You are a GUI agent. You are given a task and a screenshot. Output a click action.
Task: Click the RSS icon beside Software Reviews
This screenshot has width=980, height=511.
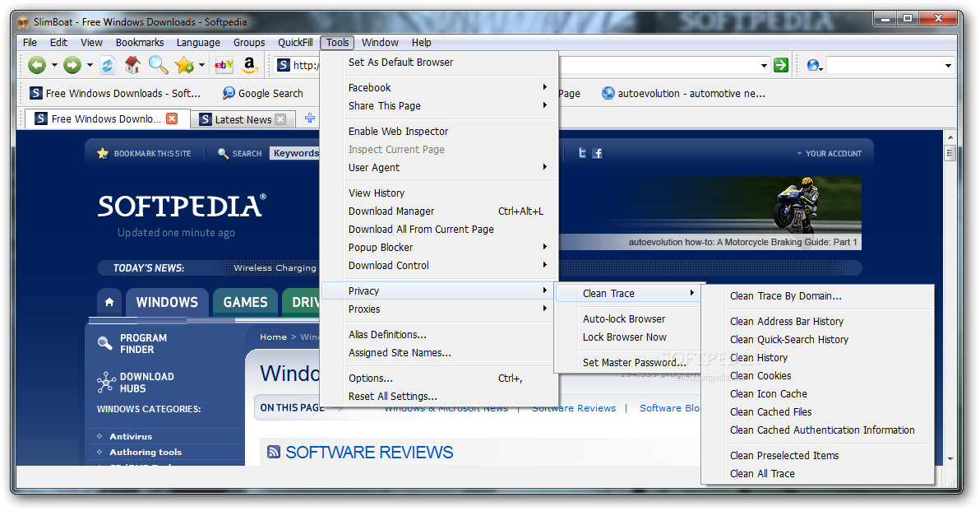click(x=273, y=452)
